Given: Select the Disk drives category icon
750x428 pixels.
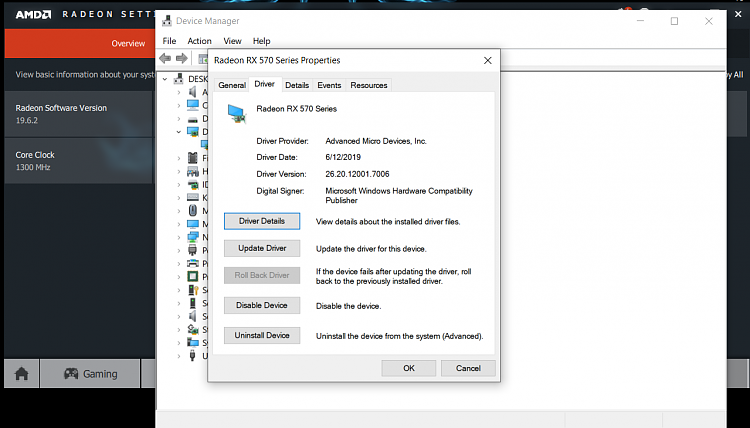Looking at the screenshot, I should (193, 119).
